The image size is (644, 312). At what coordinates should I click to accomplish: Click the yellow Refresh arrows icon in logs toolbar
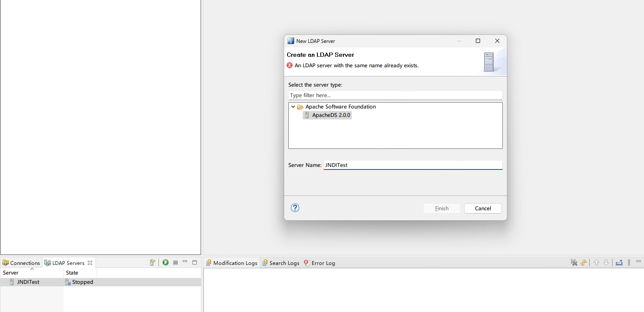pos(583,262)
